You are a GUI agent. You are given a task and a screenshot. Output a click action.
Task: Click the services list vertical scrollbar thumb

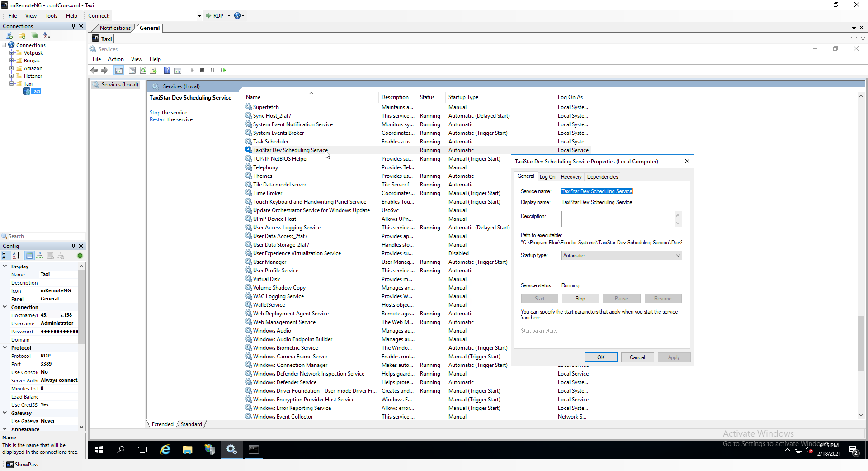pos(861,344)
